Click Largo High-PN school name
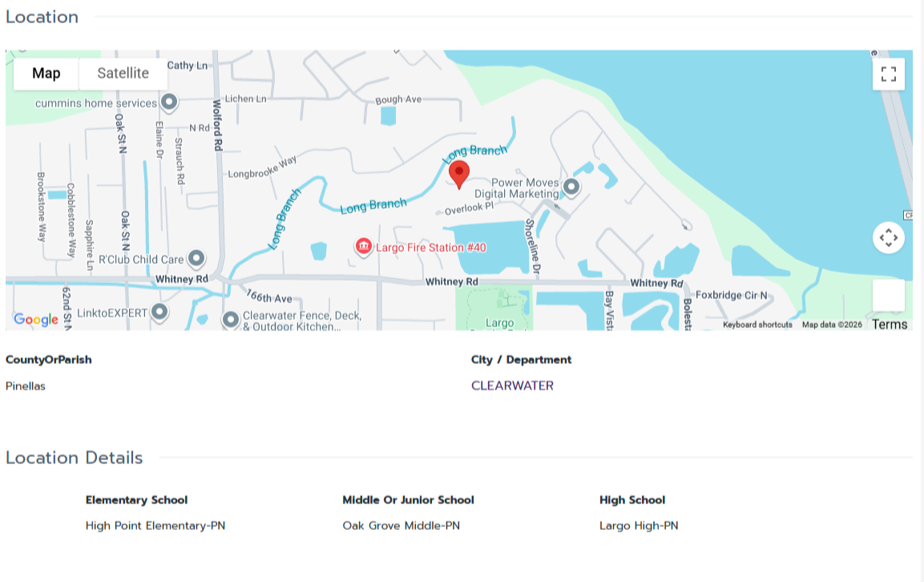The height and width of the screenshot is (582, 924). click(639, 525)
